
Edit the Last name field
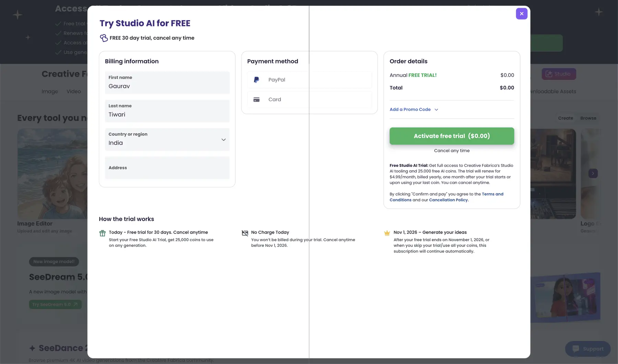167,111
